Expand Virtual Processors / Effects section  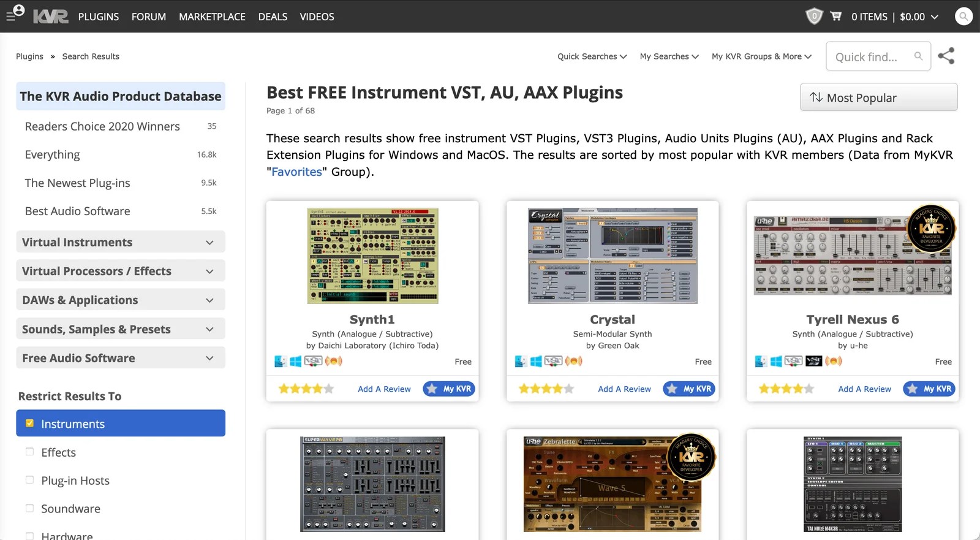pos(121,271)
